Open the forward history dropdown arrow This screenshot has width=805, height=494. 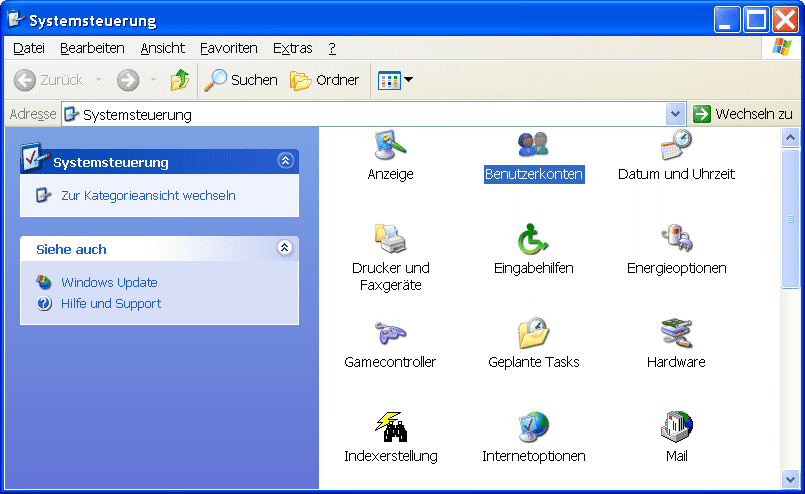tap(153, 80)
